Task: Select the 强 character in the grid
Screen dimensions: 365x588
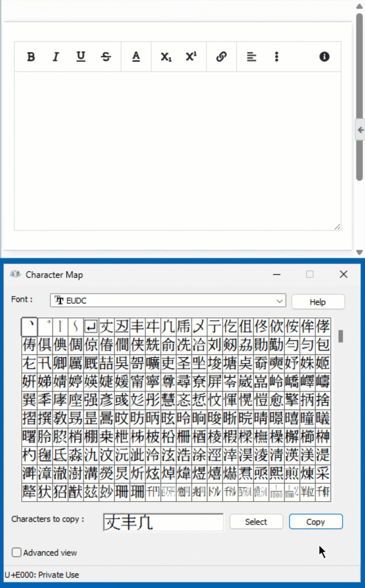Action: pos(91,400)
